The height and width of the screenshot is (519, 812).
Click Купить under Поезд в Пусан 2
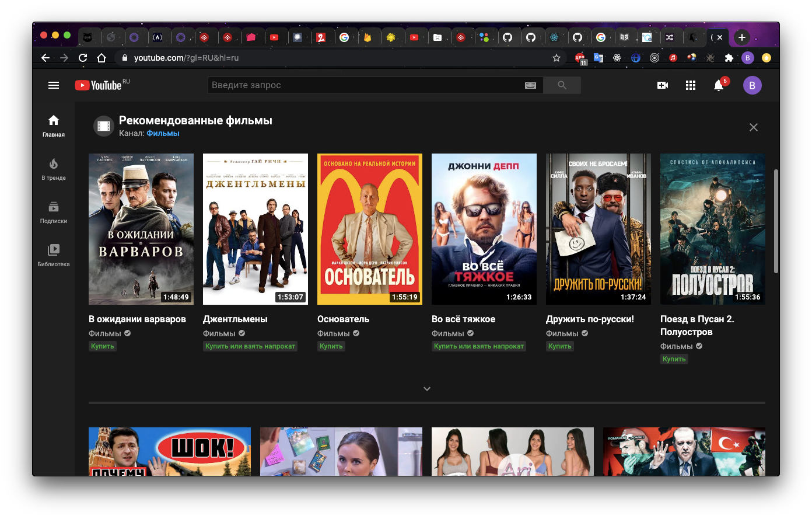point(674,359)
